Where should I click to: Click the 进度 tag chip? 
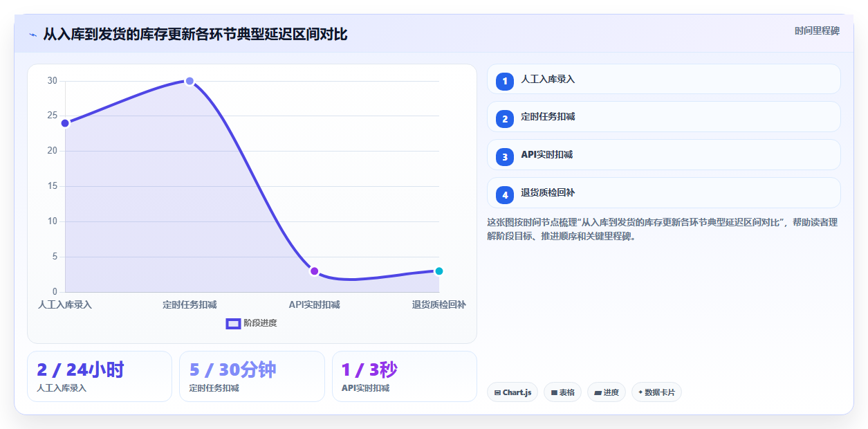point(607,392)
